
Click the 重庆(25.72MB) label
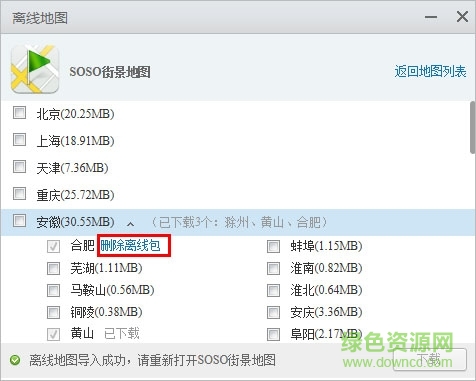[x=75, y=195]
